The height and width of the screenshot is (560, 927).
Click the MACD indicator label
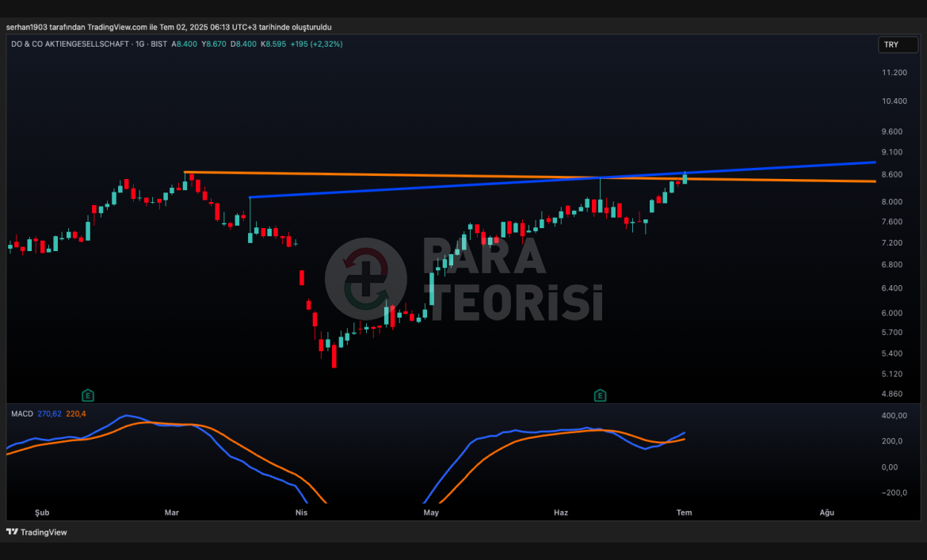point(22,413)
